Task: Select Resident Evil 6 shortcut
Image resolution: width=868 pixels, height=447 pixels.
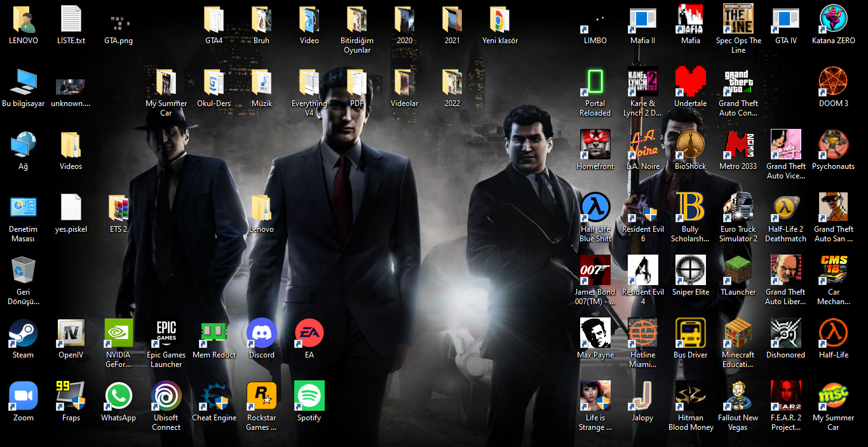Action: pos(643,208)
